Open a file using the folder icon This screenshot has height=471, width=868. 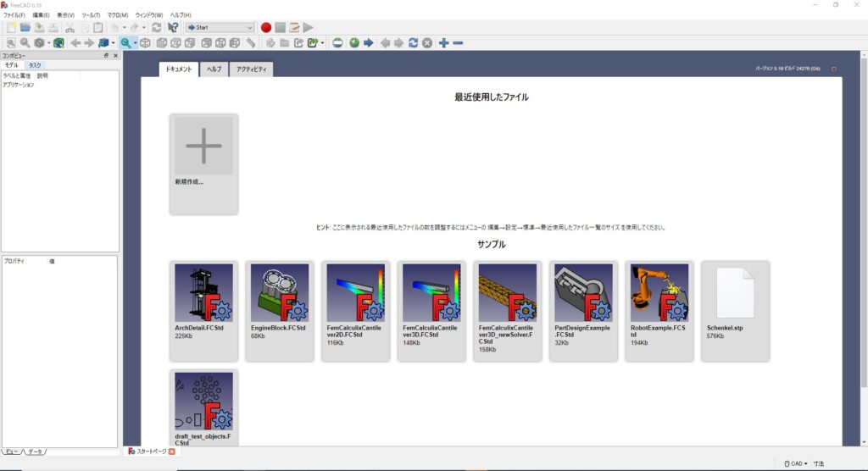[25, 28]
